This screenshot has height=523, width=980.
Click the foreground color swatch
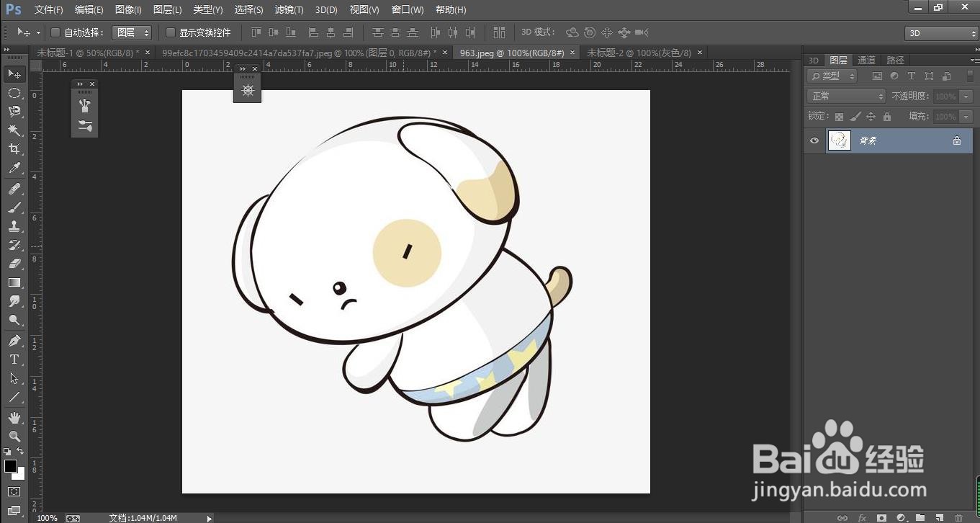click(x=11, y=466)
